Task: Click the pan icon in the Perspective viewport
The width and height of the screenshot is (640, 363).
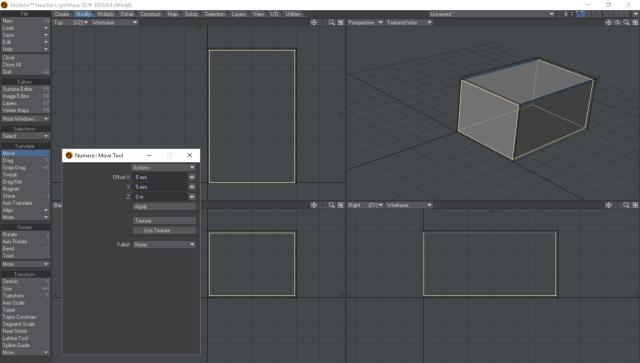Action: coord(608,22)
